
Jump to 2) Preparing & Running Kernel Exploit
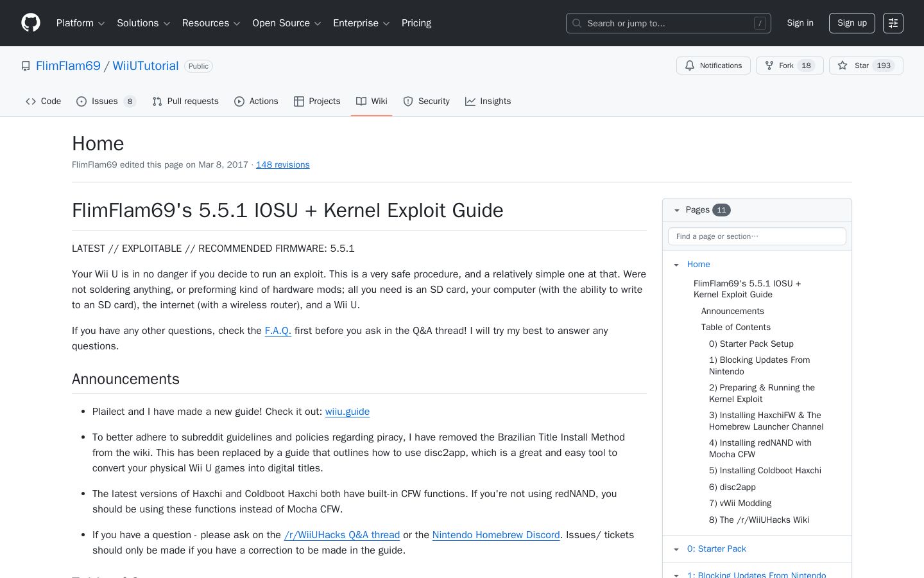pos(762,394)
